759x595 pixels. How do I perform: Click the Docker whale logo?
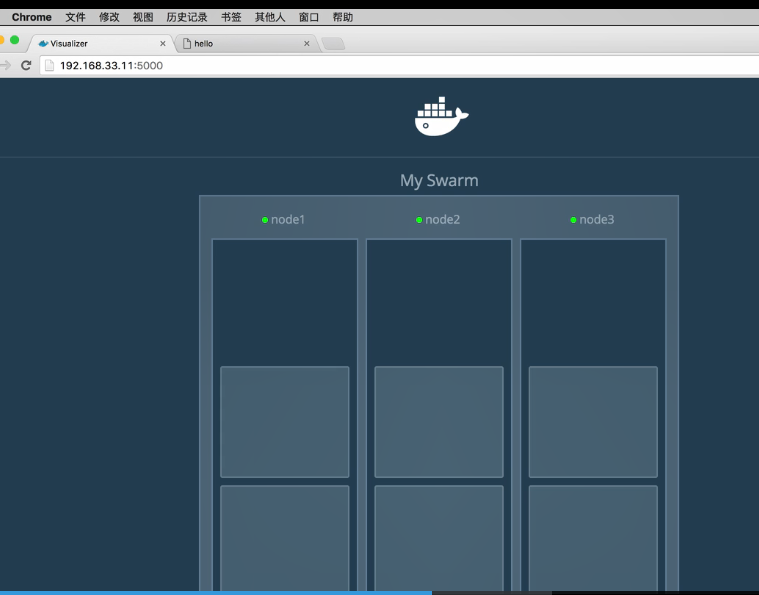(x=441, y=116)
